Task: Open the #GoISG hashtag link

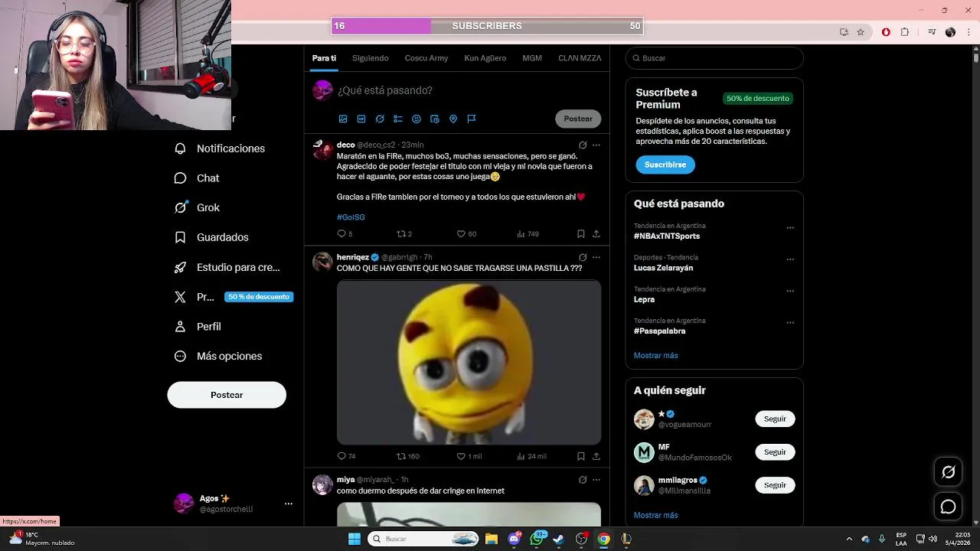Action: pyautogui.click(x=351, y=217)
